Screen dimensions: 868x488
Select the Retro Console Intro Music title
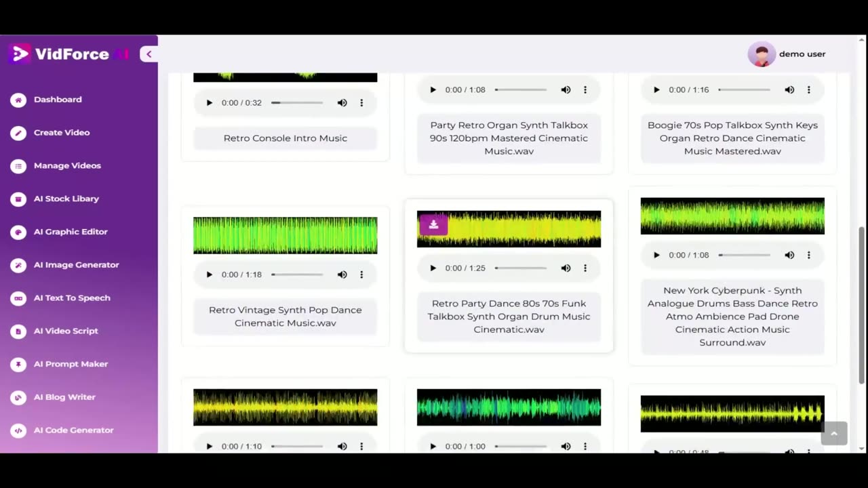[285, 138]
